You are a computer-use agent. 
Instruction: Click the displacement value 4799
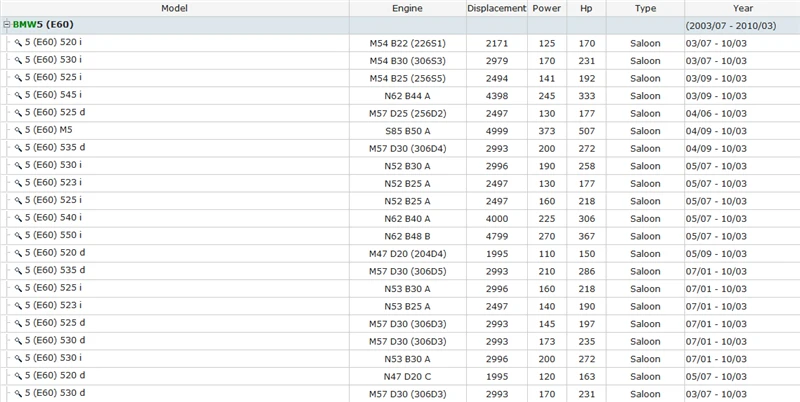[496, 236]
